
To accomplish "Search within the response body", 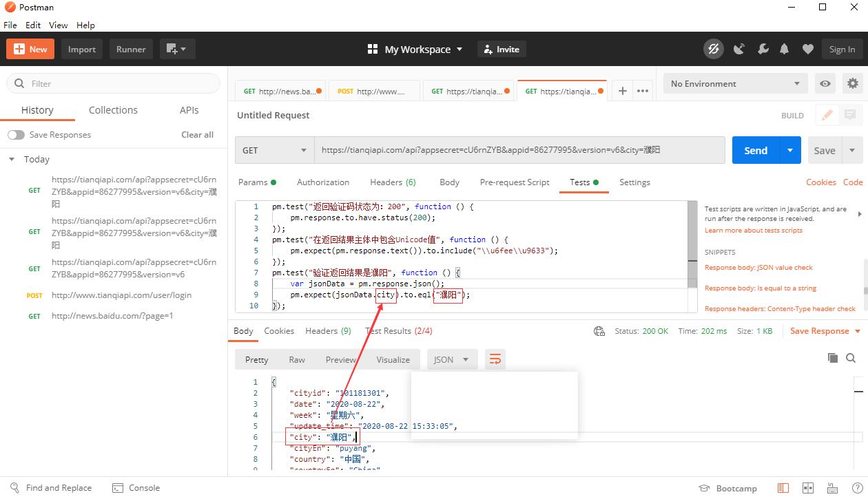I will [x=851, y=358].
